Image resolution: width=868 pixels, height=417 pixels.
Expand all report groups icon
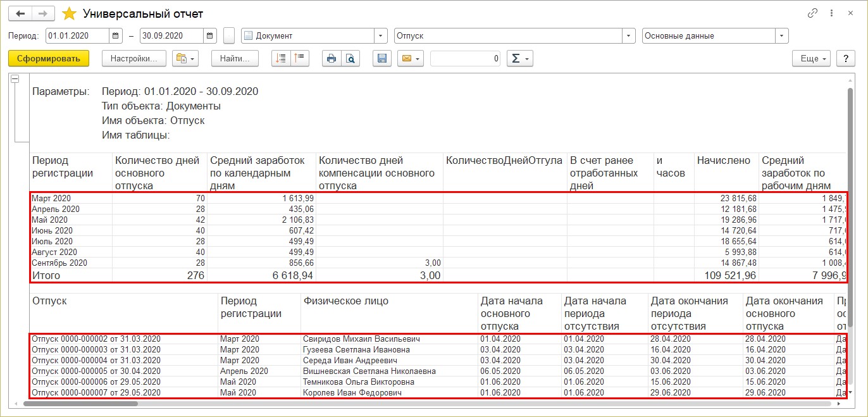click(x=281, y=58)
